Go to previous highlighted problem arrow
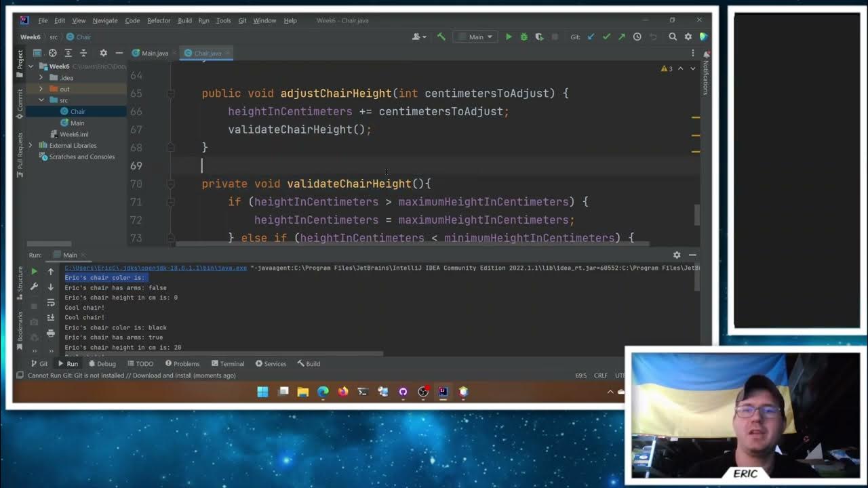Screen dimensions: 868x488 tap(680, 68)
